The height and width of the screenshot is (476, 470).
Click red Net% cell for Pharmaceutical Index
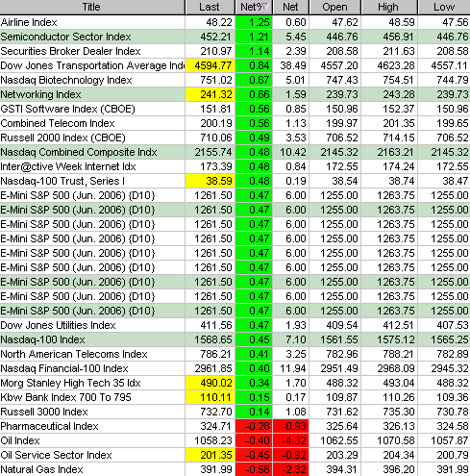(x=254, y=426)
